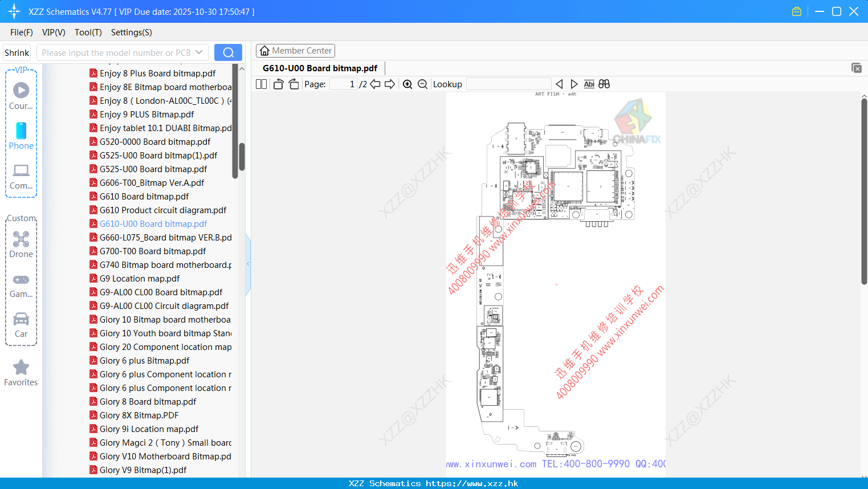868x489 pixels.
Task: Go to the next page arrow
Action: (x=390, y=84)
